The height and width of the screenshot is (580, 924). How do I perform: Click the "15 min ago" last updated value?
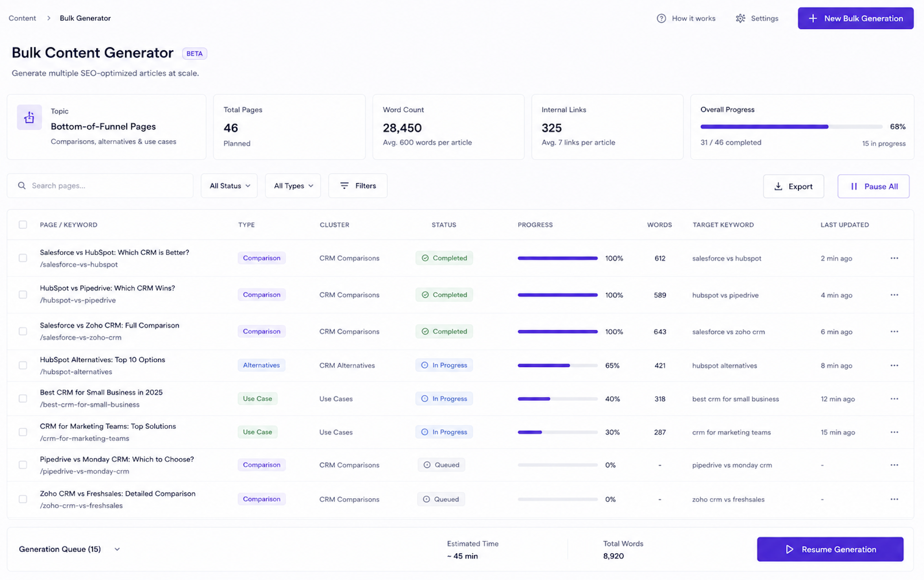[838, 432]
